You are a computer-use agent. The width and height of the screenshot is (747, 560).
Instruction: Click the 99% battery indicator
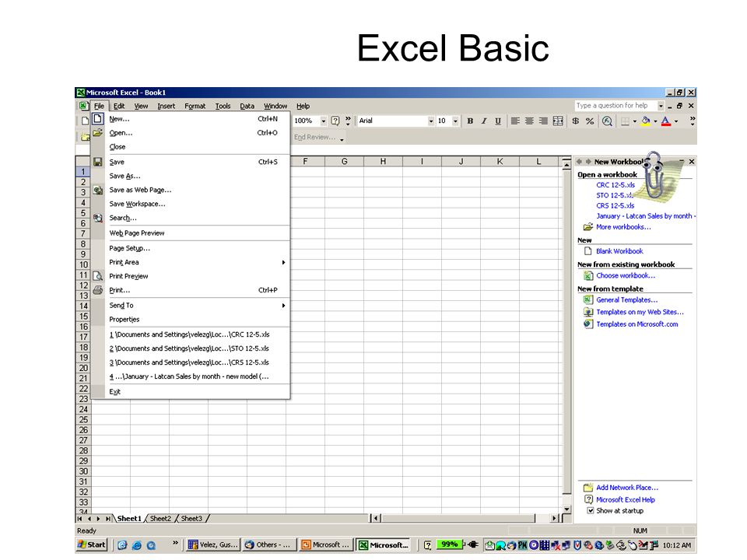(449, 544)
